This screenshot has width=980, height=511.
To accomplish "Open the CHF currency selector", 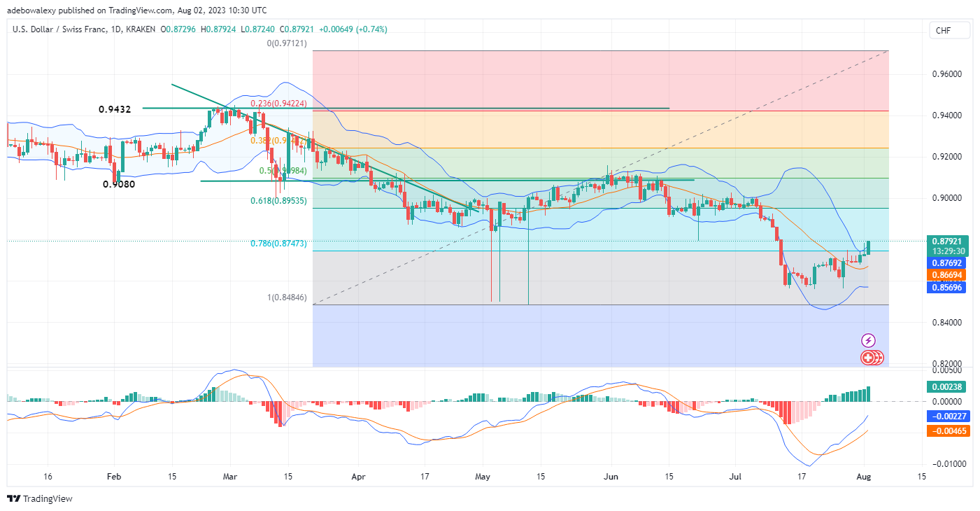I will [949, 30].
